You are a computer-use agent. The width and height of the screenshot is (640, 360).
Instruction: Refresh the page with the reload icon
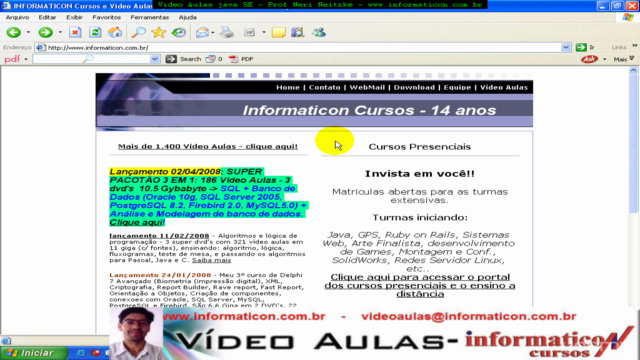pos(95,32)
